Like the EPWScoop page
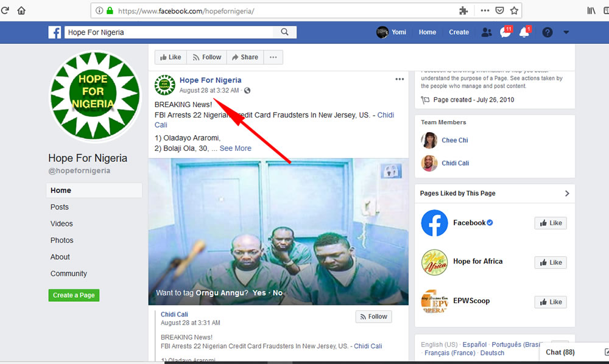 coord(551,302)
